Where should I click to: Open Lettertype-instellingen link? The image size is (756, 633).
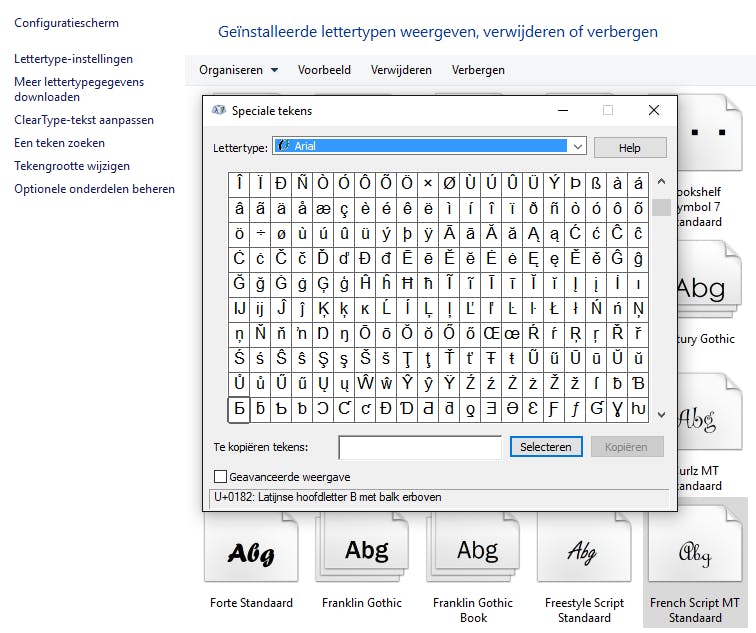coord(73,59)
